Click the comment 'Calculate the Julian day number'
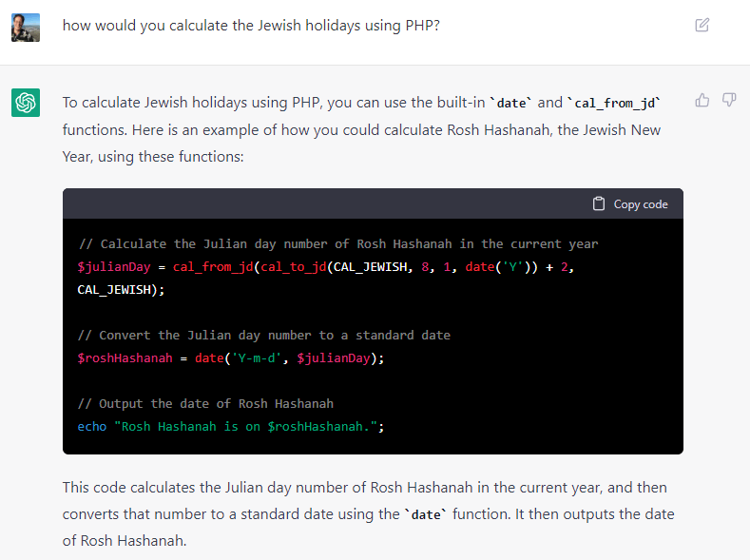 [x=338, y=244]
